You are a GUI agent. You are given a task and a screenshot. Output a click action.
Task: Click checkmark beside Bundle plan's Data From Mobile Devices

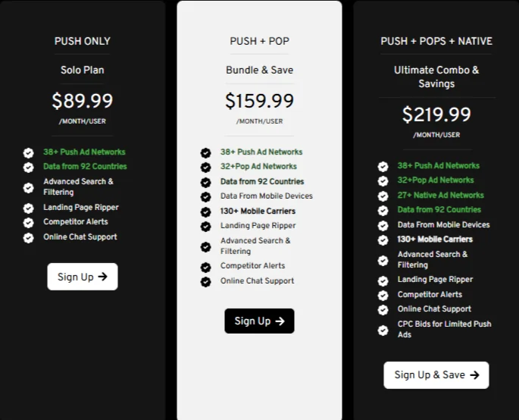coord(205,197)
